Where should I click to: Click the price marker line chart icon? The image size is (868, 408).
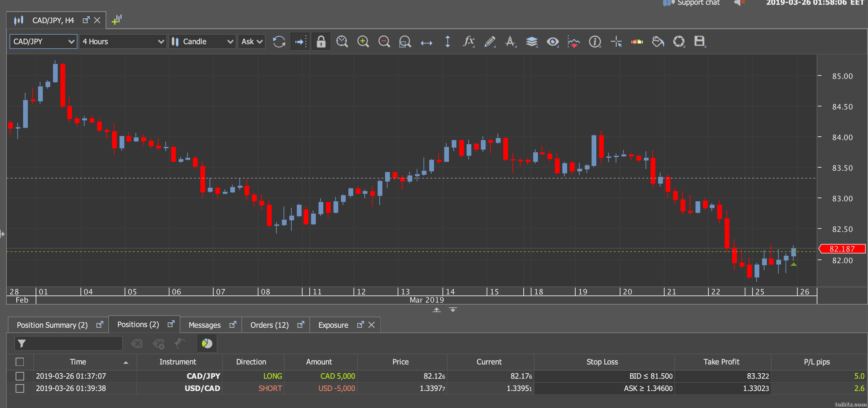click(x=574, y=42)
